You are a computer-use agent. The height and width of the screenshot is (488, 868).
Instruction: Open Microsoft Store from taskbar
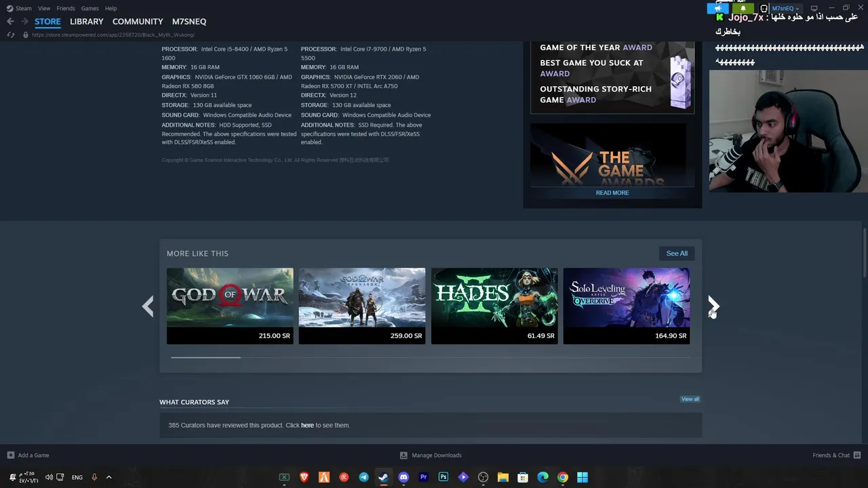click(523, 477)
